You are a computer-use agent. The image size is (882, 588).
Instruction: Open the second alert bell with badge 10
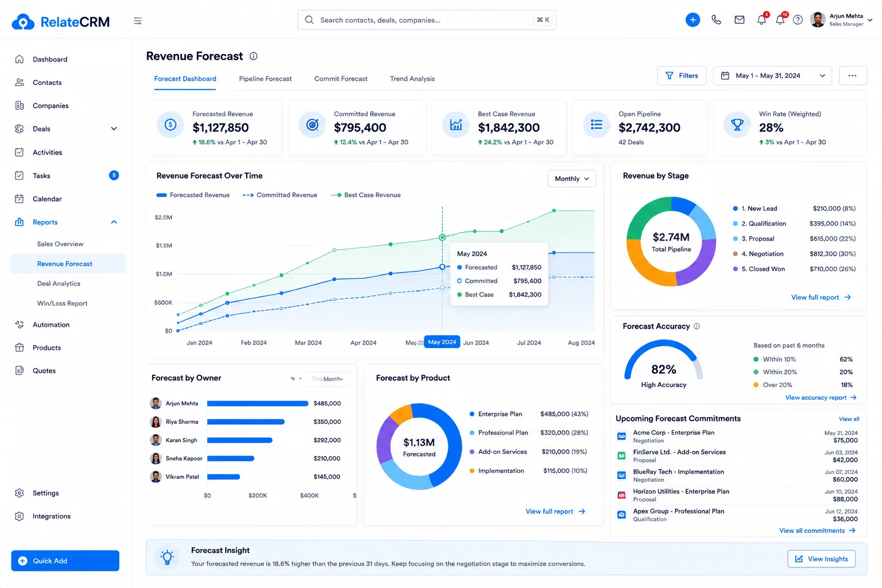780,20
